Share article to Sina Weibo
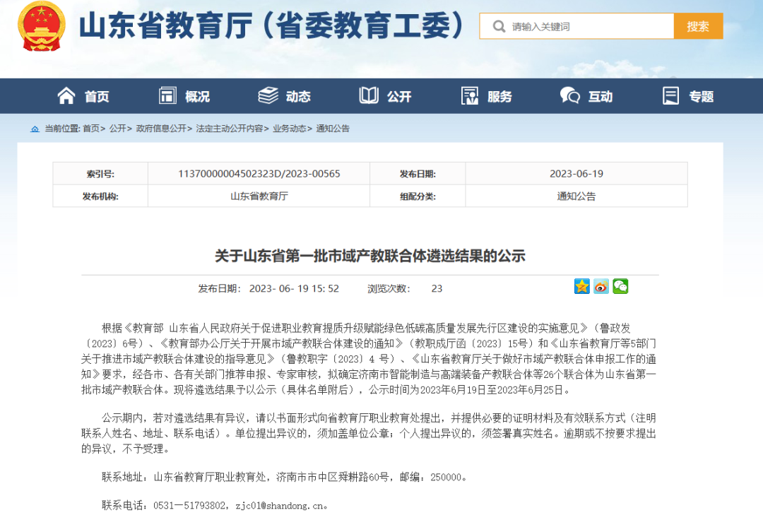 coord(601,286)
